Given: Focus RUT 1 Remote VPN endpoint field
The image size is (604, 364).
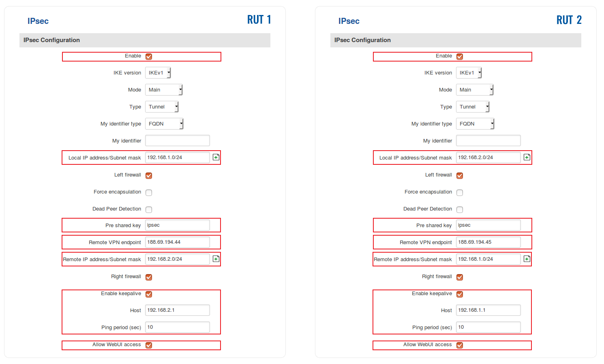Looking at the screenshot, I should (x=178, y=242).
